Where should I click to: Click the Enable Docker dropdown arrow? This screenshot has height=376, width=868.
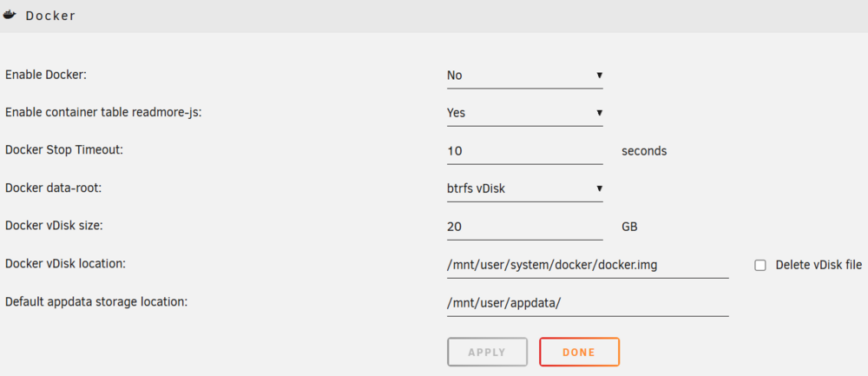pos(599,76)
